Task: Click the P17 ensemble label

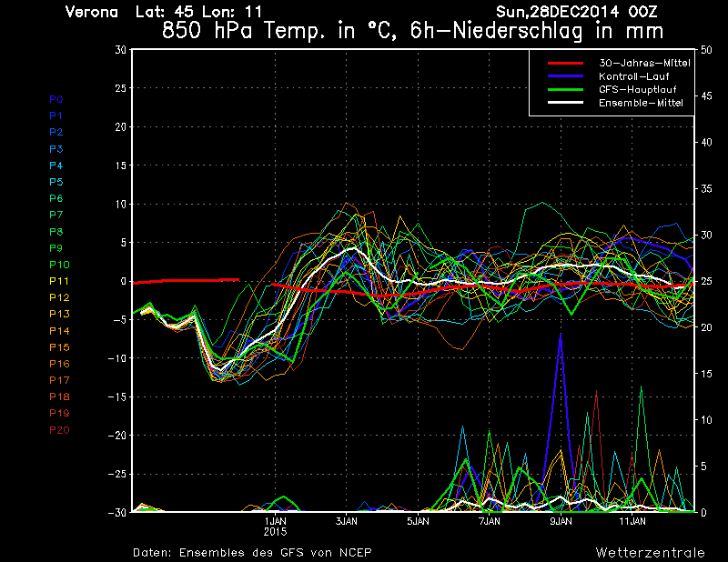Action: (59, 380)
